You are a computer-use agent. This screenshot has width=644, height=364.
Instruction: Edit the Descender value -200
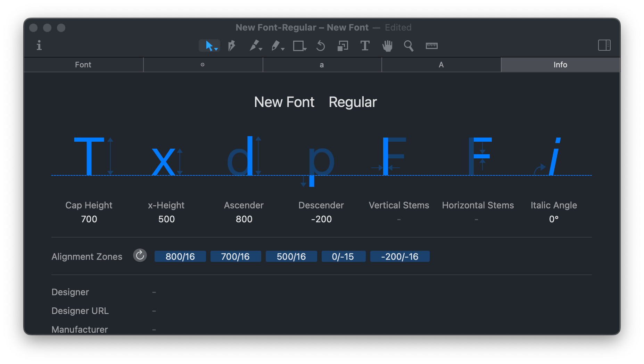(321, 219)
